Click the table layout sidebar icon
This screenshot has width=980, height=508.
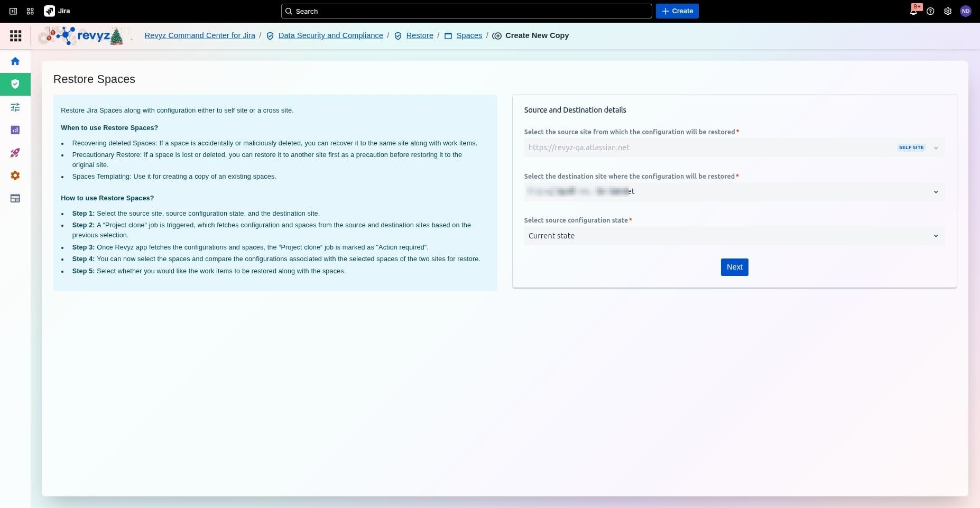(x=15, y=198)
